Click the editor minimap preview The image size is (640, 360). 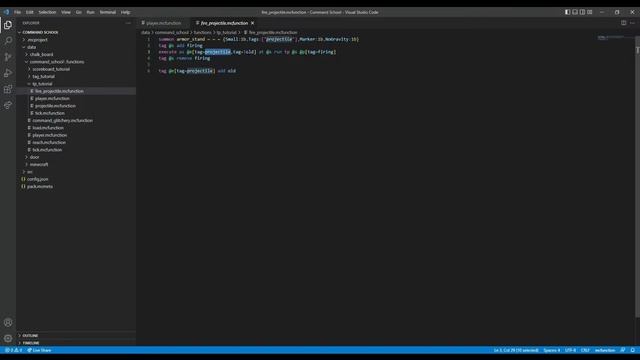point(615,38)
